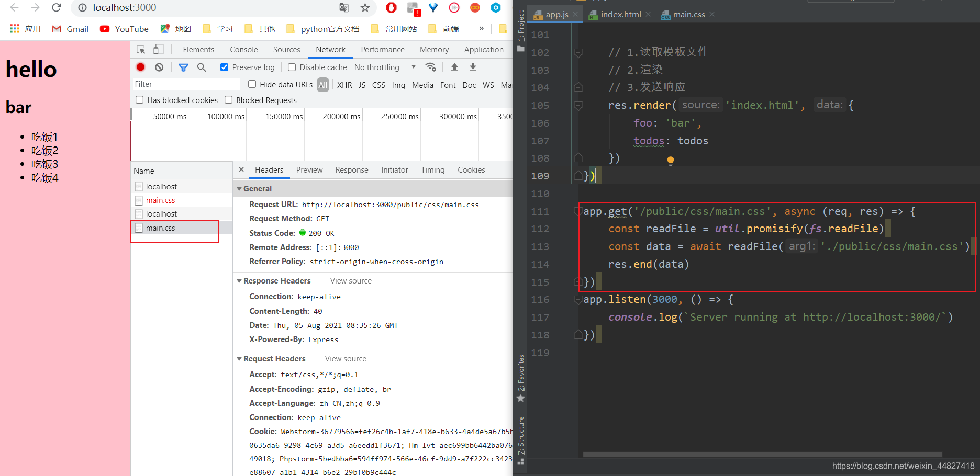
Task: Open the Performance panel
Action: pyautogui.click(x=383, y=50)
